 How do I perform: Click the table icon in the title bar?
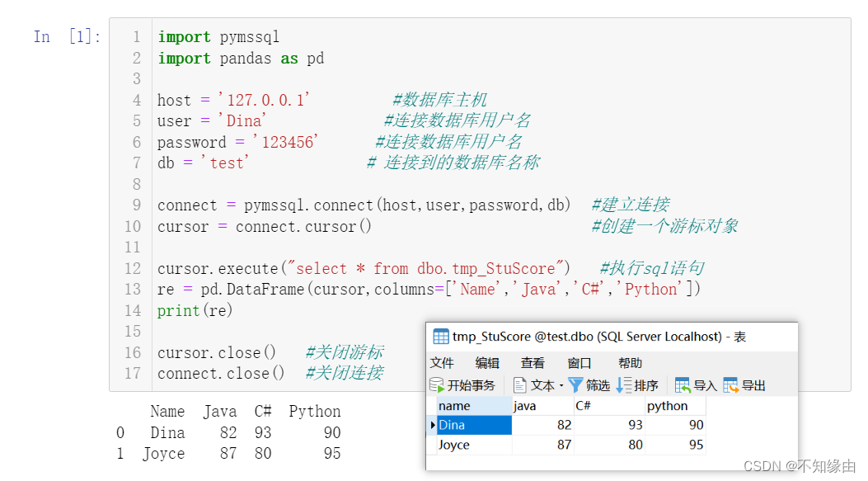coord(441,337)
